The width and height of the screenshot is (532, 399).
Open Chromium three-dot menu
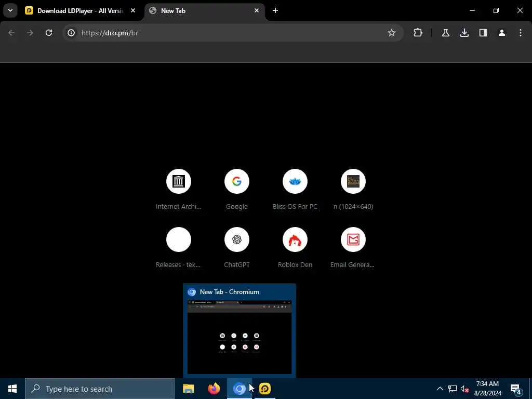[x=521, y=33]
